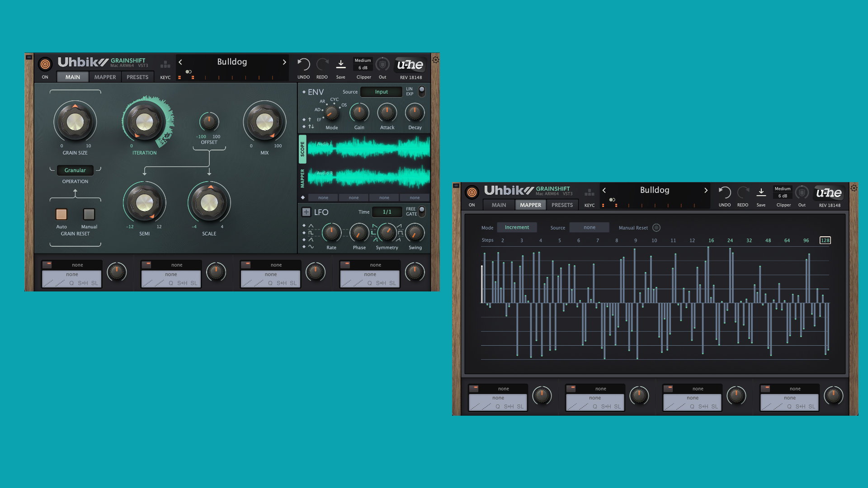868x488 pixels.
Task: Click the u-he logo in right plugin
Action: point(829,193)
